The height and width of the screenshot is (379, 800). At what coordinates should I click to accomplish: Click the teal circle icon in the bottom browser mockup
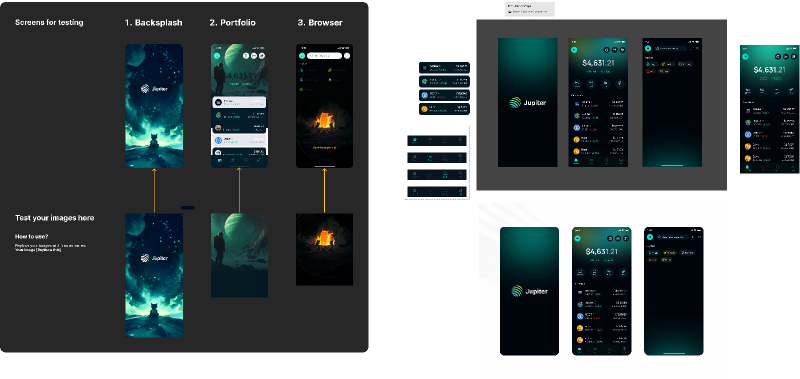pyautogui.click(x=650, y=237)
